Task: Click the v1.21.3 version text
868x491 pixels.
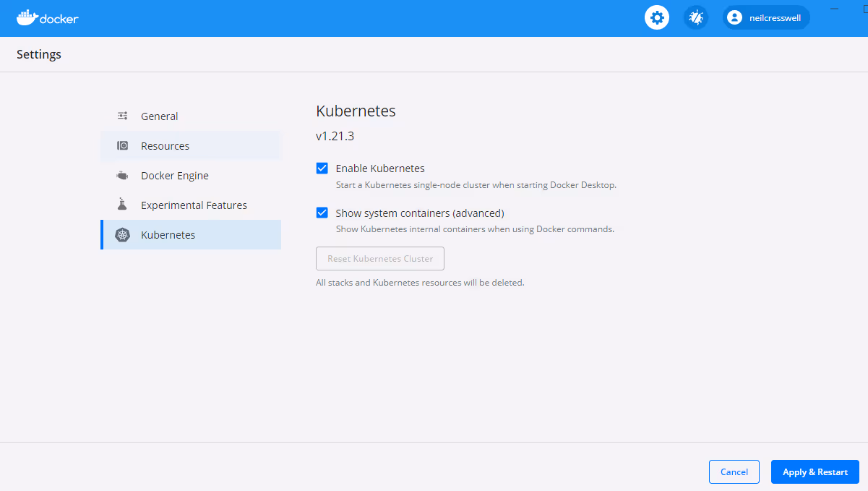Action: [335, 136]
